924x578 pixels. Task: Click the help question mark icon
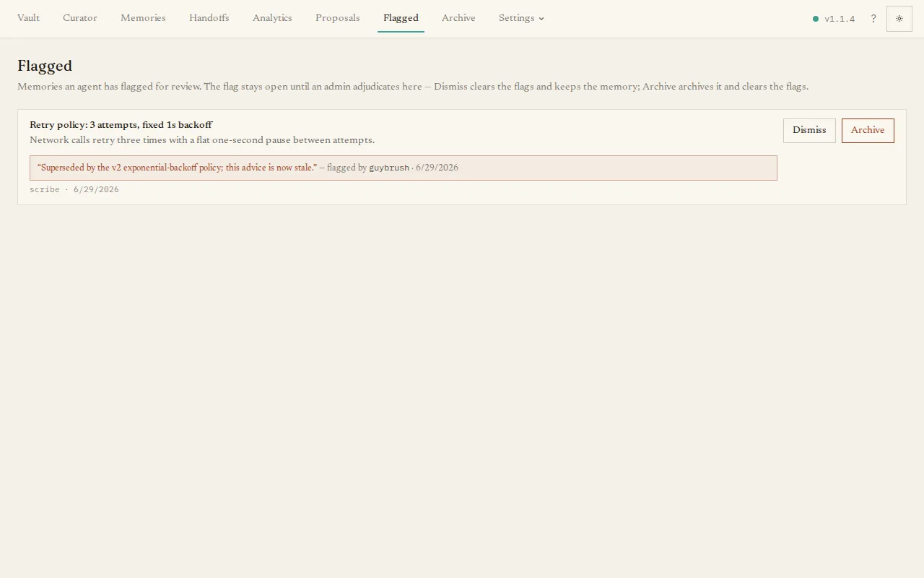[x=873, y=19]
